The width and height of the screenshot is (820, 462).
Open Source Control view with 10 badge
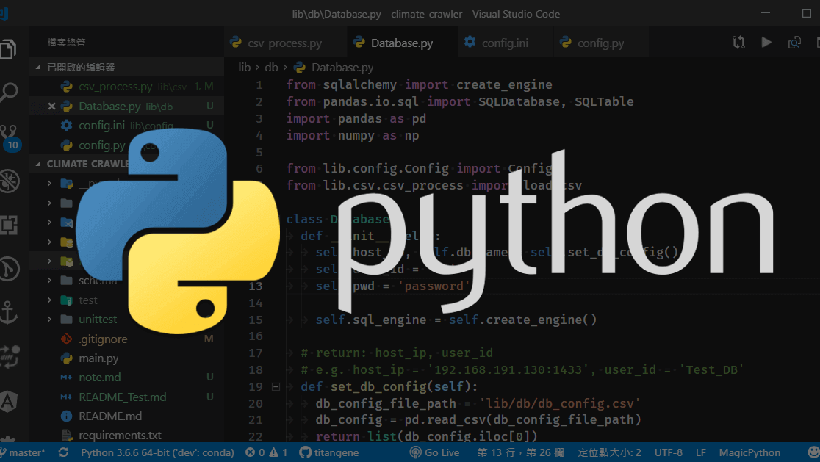click(9, 137)
